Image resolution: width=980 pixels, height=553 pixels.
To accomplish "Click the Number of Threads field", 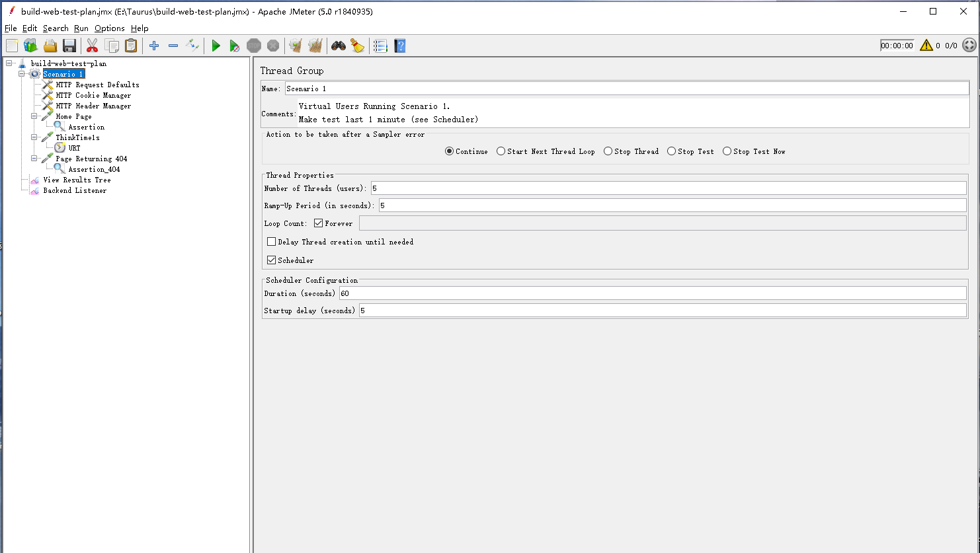I will pyautogui.click(x=669, y=188).
